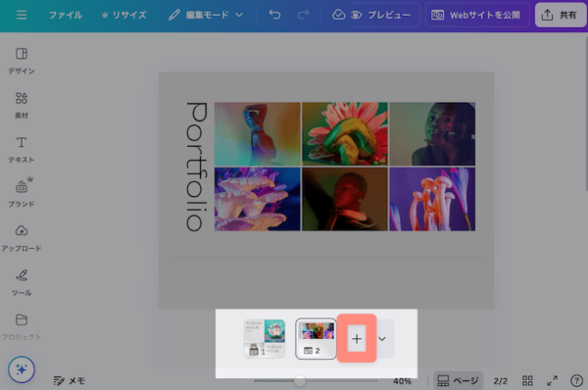Select the purple mushroom photo
Screen dimensions: 588x390
click(257, 199)
